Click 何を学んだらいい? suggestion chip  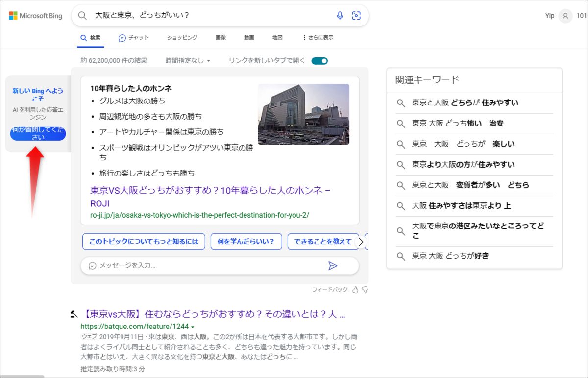(x=246, y=242)
